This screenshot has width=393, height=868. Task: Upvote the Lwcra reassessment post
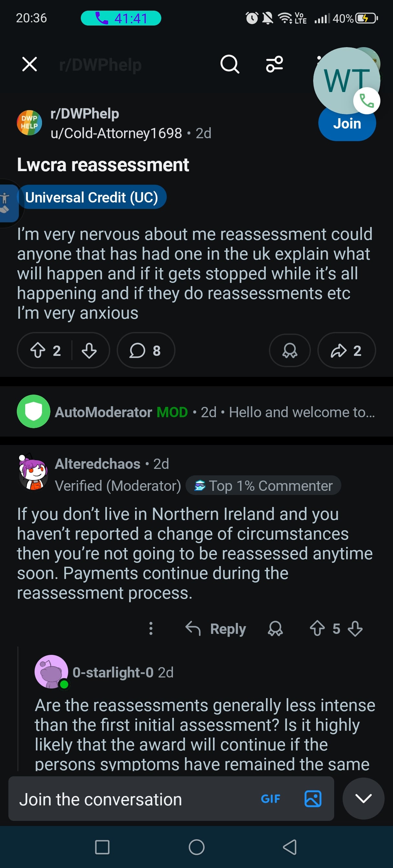coord(39,350)
